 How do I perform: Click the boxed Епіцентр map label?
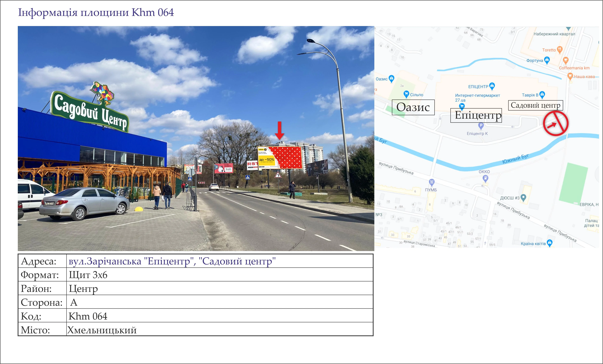476,115
